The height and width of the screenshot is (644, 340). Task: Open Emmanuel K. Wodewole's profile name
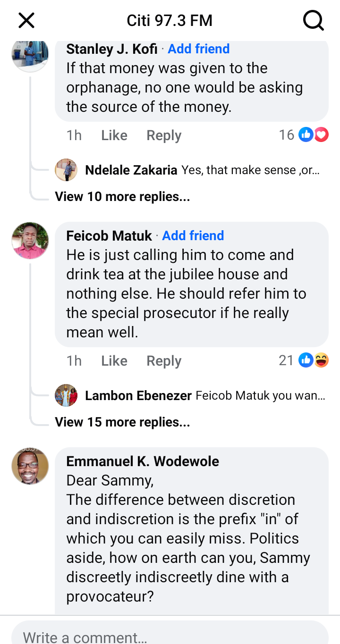[x=143, y=461]
